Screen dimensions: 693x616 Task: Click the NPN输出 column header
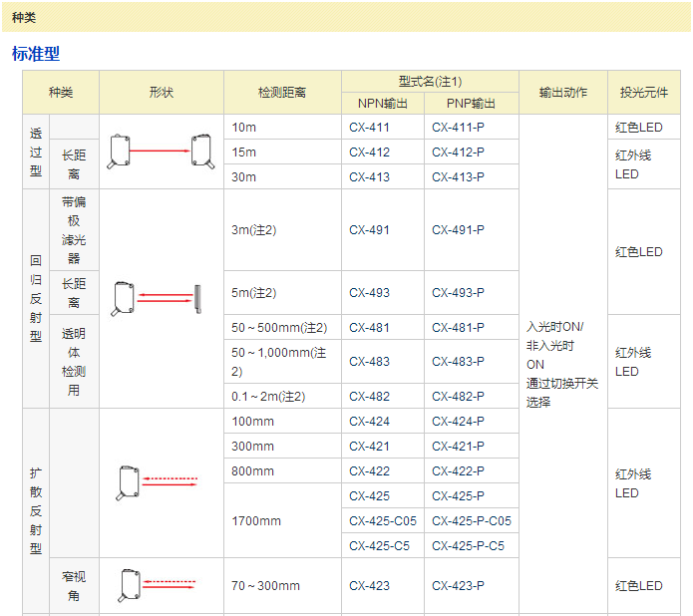point(383,103)
